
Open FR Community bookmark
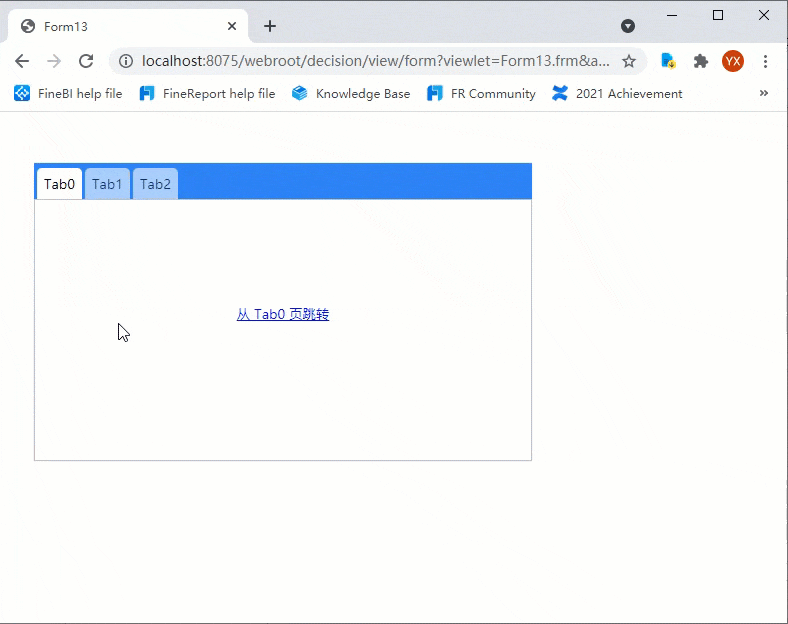coord(481,93)
